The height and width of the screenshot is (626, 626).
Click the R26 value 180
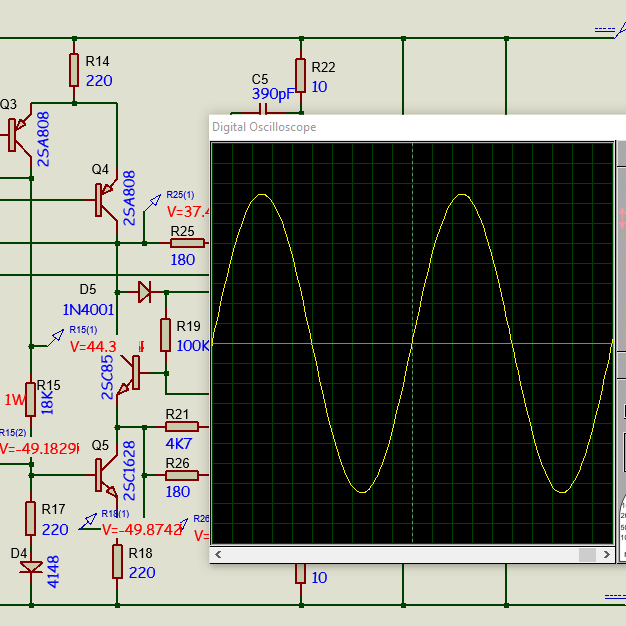[178, 492]
